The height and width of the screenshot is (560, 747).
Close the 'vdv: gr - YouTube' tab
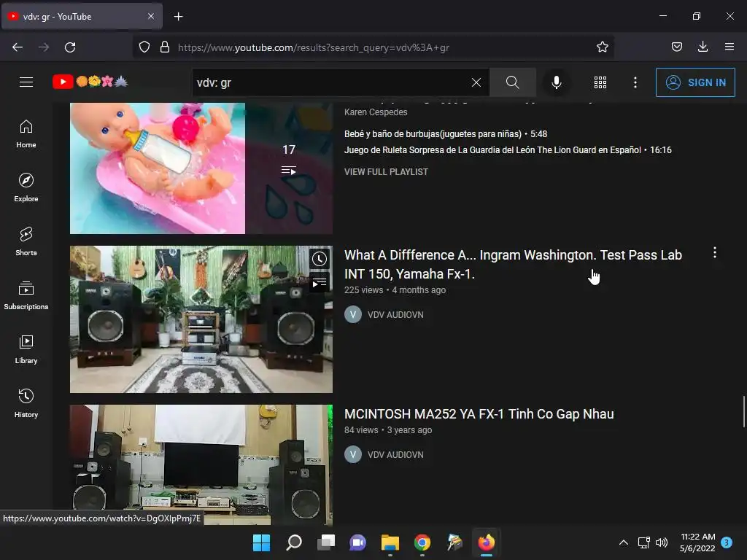click(150, 16)
